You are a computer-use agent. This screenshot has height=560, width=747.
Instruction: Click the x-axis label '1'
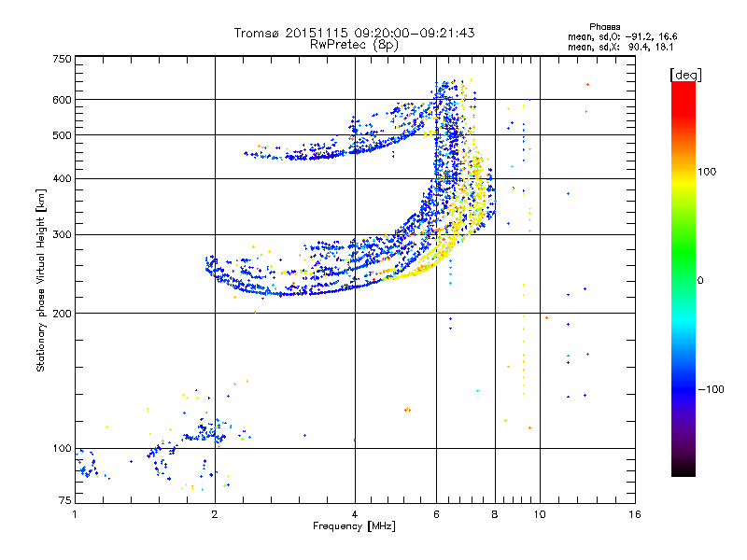75,514
